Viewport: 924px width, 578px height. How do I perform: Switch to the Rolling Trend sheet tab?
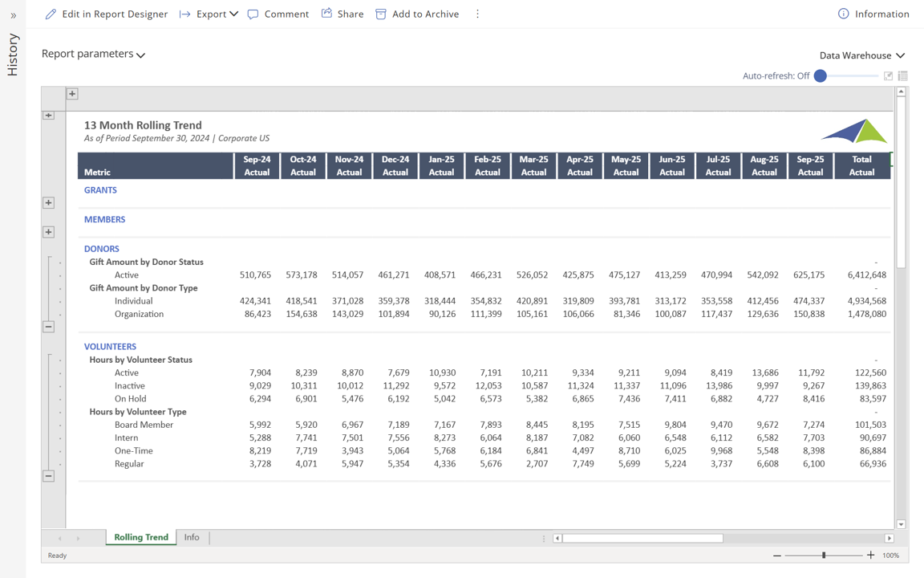141,537
